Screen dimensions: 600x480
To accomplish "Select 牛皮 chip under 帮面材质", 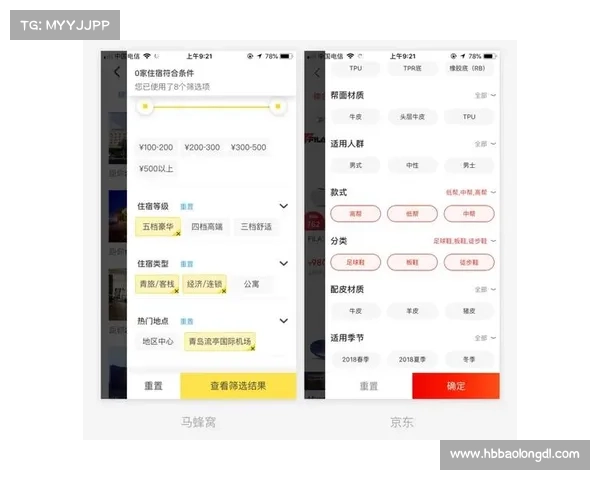I will pyautogui.click(x=355, y=117).
